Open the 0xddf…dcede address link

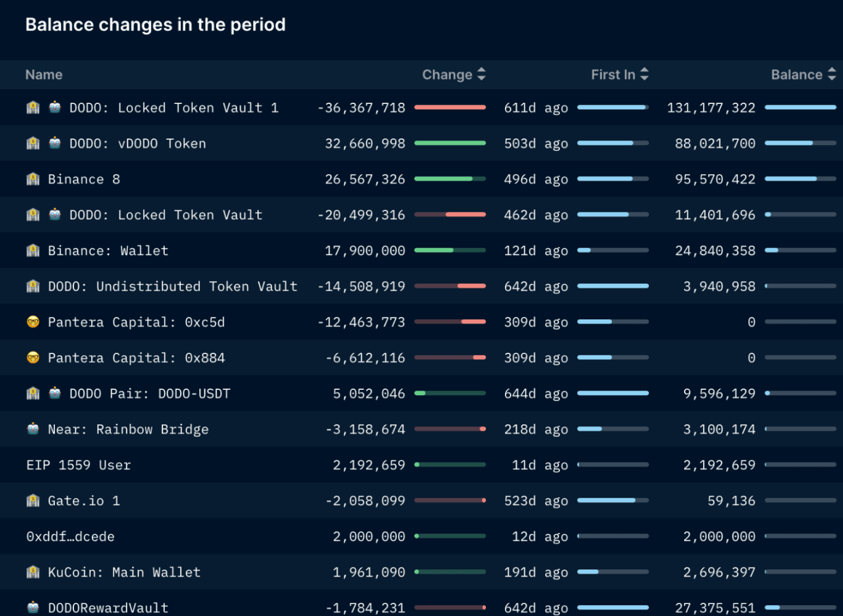70,537
